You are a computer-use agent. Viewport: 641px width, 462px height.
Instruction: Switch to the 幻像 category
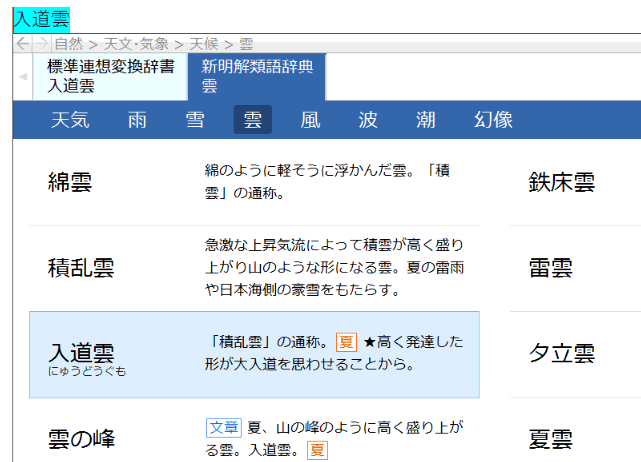493,120
